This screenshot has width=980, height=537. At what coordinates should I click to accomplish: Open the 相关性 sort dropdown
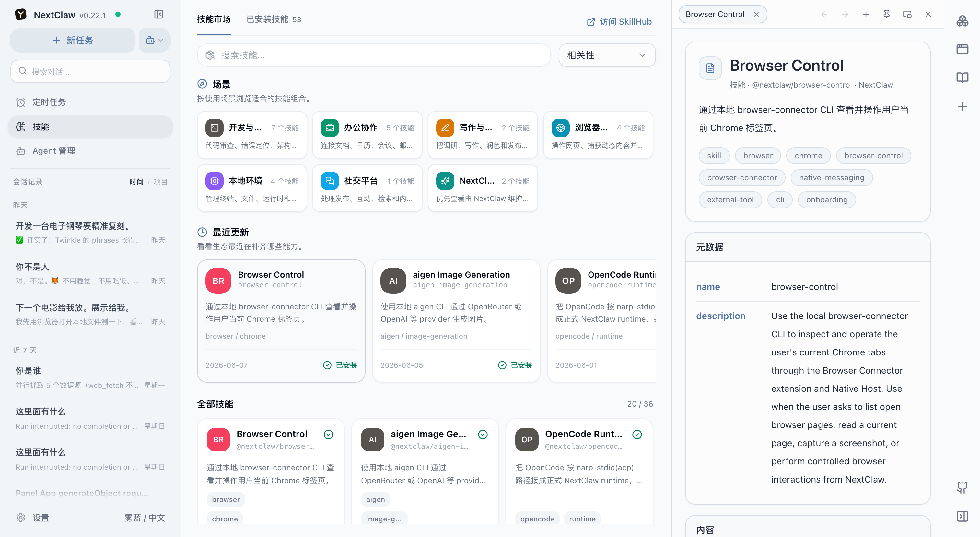coord(607,55)
